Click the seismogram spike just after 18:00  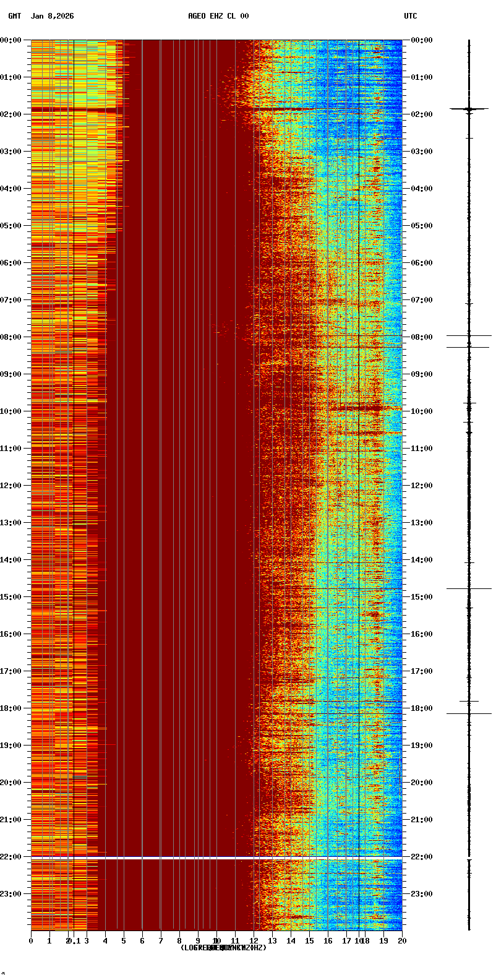[469, 713]
